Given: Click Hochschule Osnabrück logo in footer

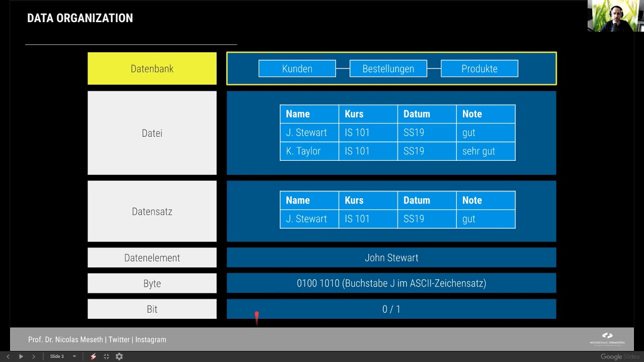Looking at the screenshot, I should click(x=607, y=339).
